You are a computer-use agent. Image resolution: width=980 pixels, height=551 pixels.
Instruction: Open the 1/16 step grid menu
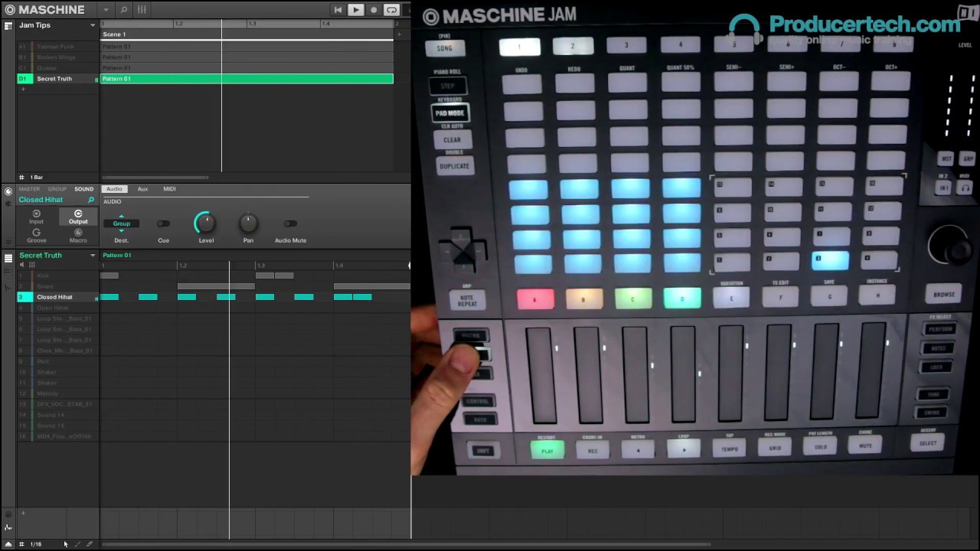[36, 544]
